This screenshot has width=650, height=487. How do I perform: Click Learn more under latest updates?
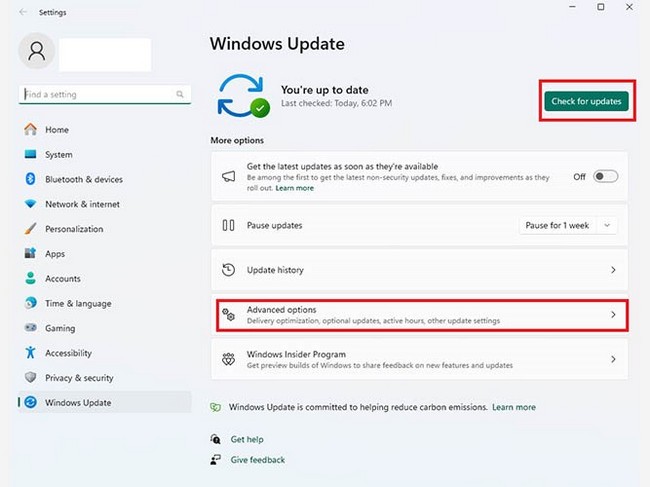click(295, 188)
